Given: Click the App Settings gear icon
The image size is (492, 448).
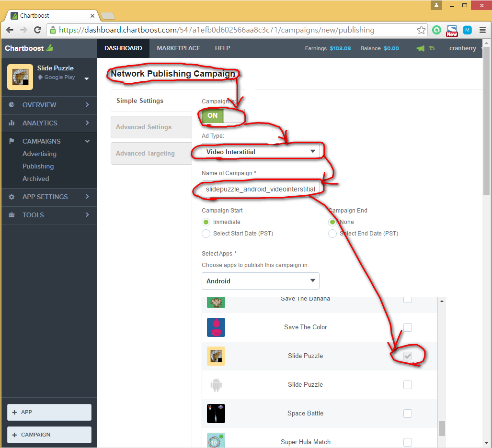Looking at the screenshot, I should coord(11,197).
